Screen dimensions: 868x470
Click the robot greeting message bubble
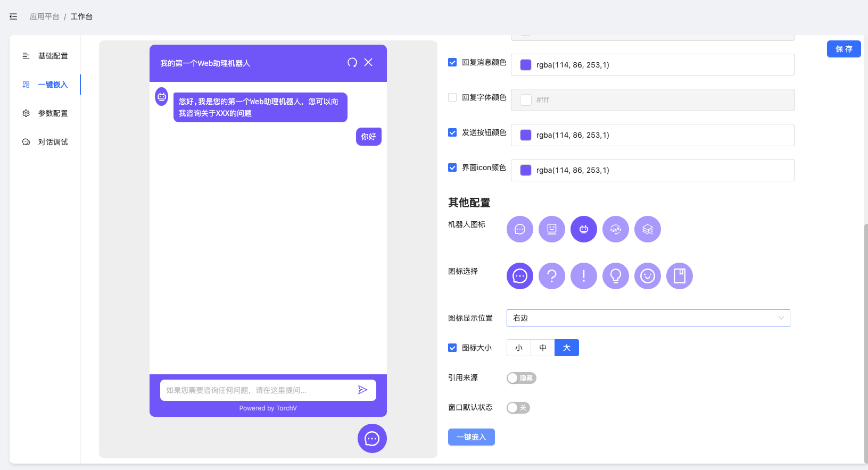(260, 107)
